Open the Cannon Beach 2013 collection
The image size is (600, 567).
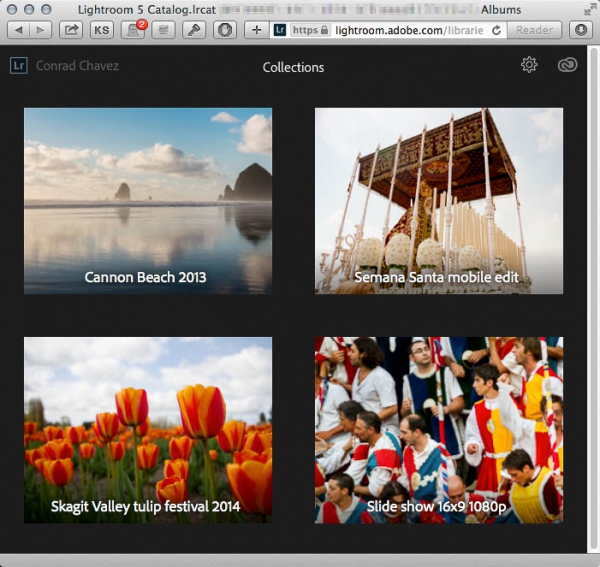tap(148, 200)
